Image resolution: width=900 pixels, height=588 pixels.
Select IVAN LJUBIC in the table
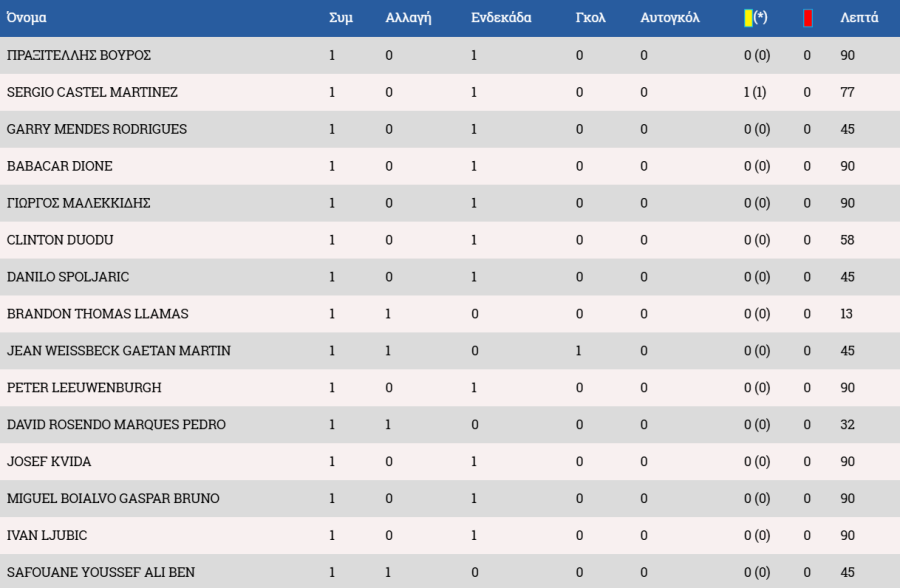[x=47, y=535]
